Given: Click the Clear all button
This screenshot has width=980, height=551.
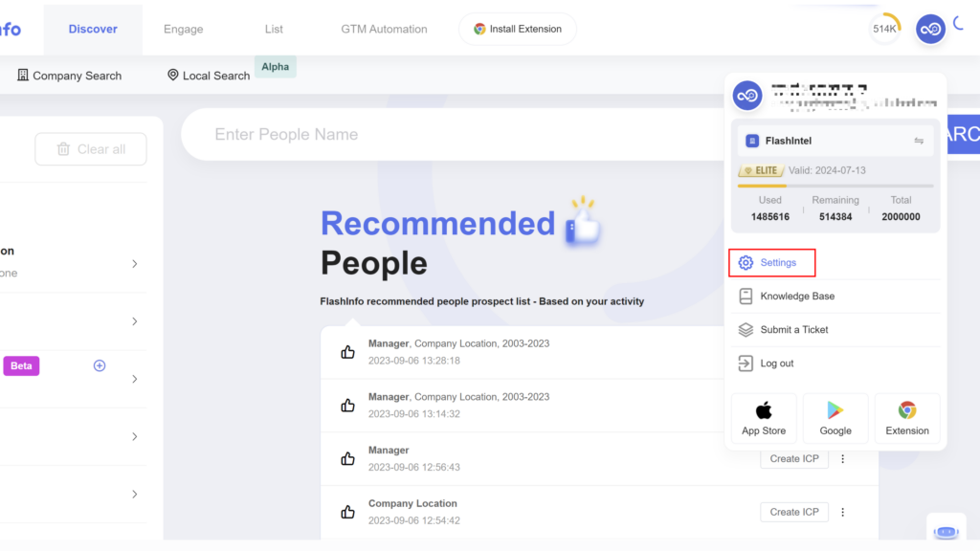Looking at the screenshot, I should (91, 148).
